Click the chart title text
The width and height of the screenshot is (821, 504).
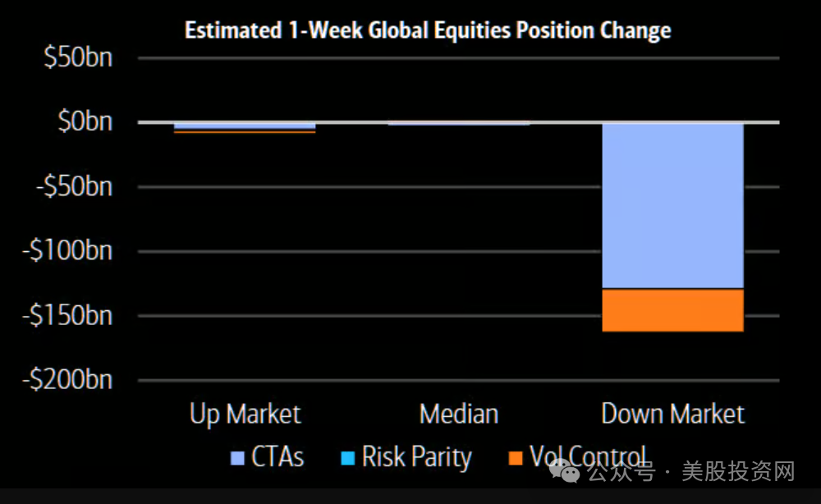tap(428, 30)
